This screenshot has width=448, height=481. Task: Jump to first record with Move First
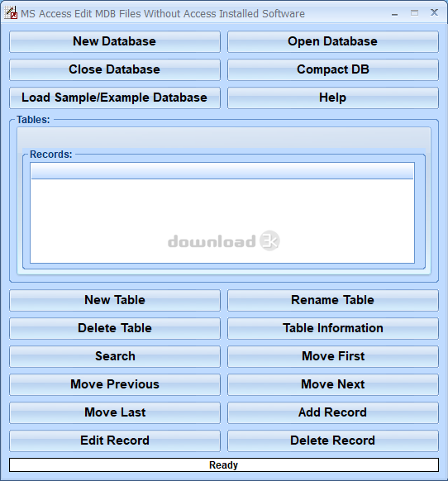click(x=333, y=357)
